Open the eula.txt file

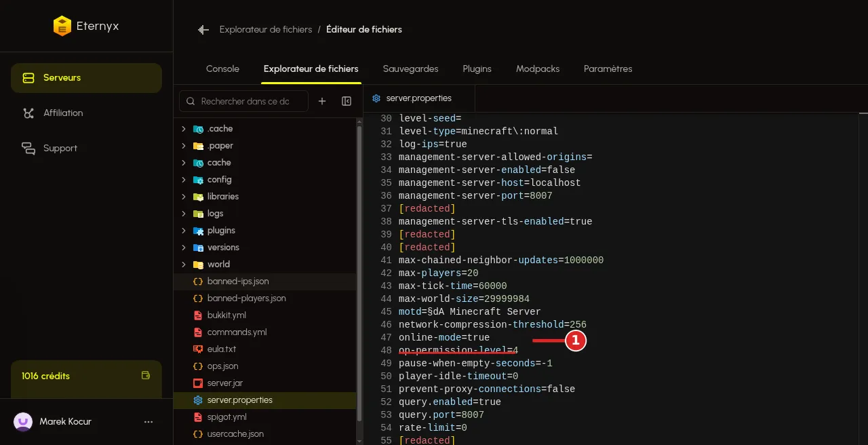pyautogui.click(x=265, y=349)
